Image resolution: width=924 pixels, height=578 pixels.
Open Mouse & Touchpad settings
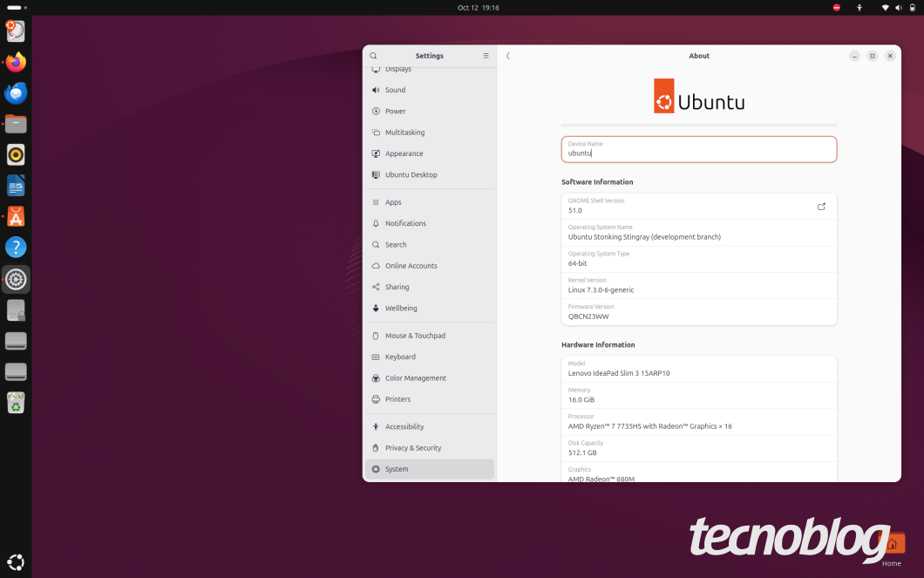[x=430, y=336]
